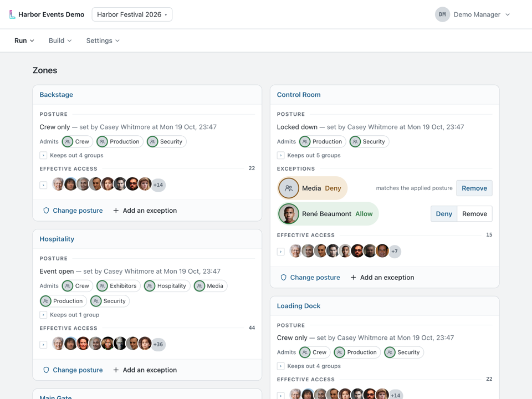
Task: Remove the Media Deny exception
Action: coord(474,188)
